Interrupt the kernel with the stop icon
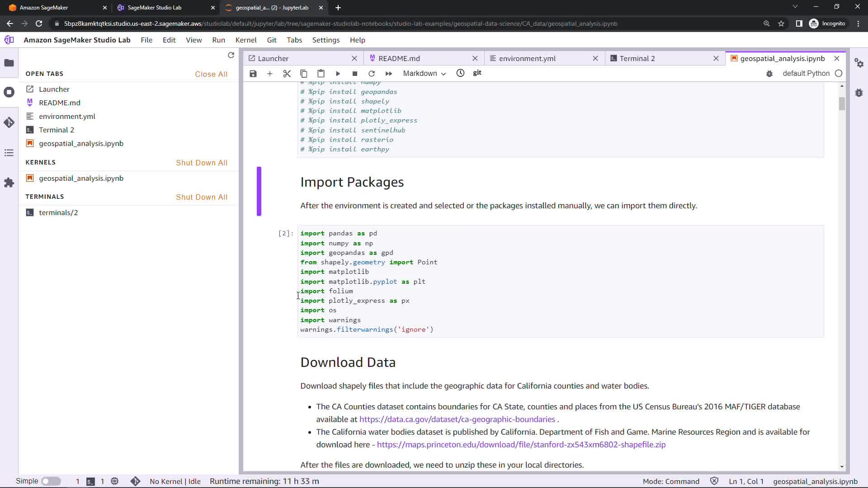The height and width of the screenshot is (488, 868). [x=355, y=74]
